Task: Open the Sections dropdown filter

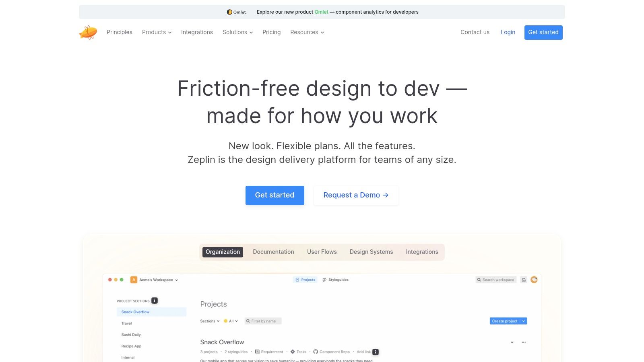Action: [210, 321]
